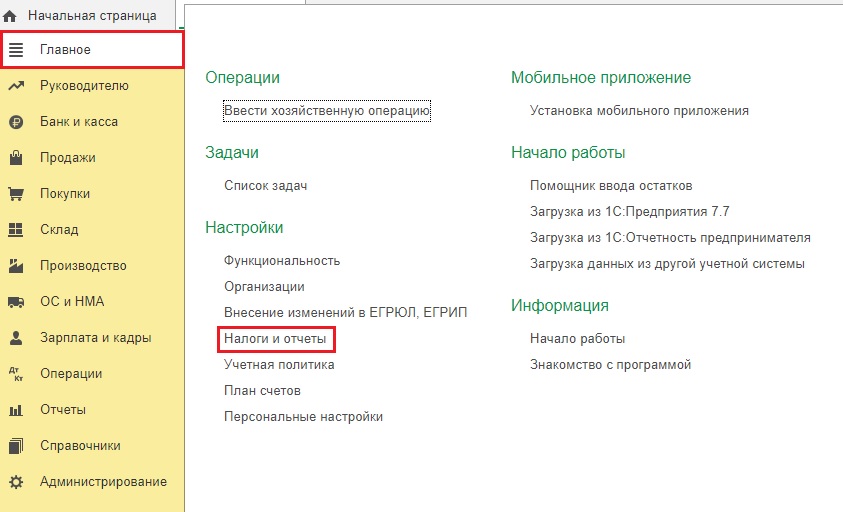
Task: Open the Персональные настройки link
Action: [303, 417]
